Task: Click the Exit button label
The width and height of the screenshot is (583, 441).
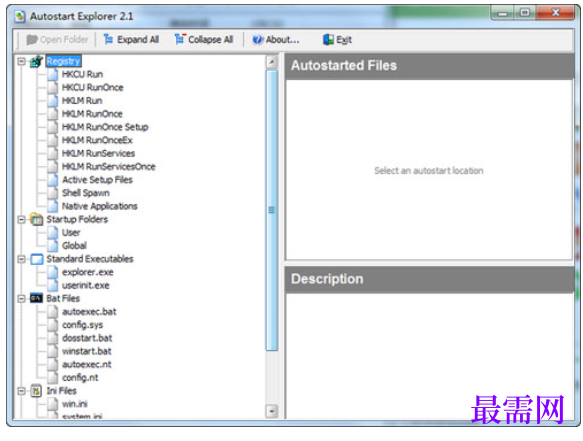Action: 344,40
